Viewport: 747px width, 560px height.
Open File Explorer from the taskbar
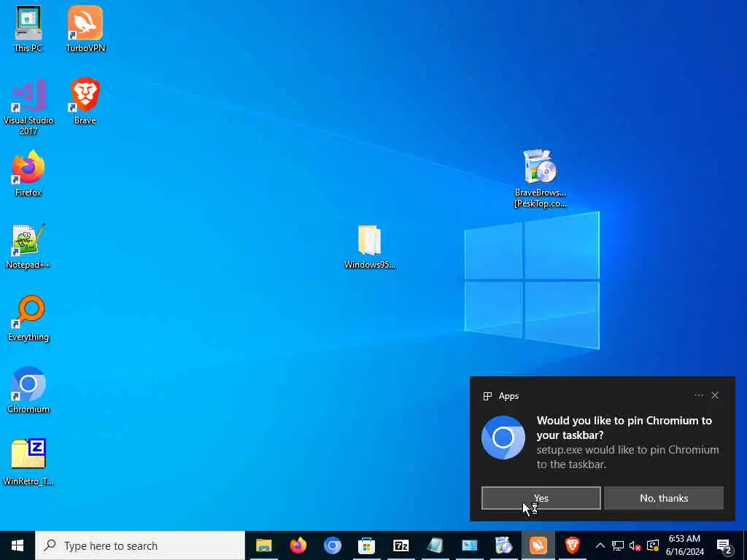(263, 545)
